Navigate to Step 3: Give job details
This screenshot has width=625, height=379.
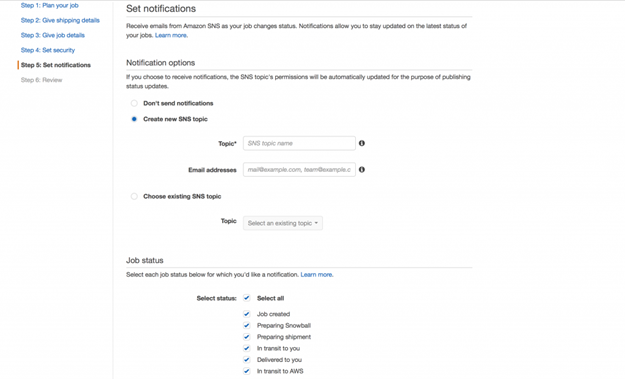(x=53, y=35)
